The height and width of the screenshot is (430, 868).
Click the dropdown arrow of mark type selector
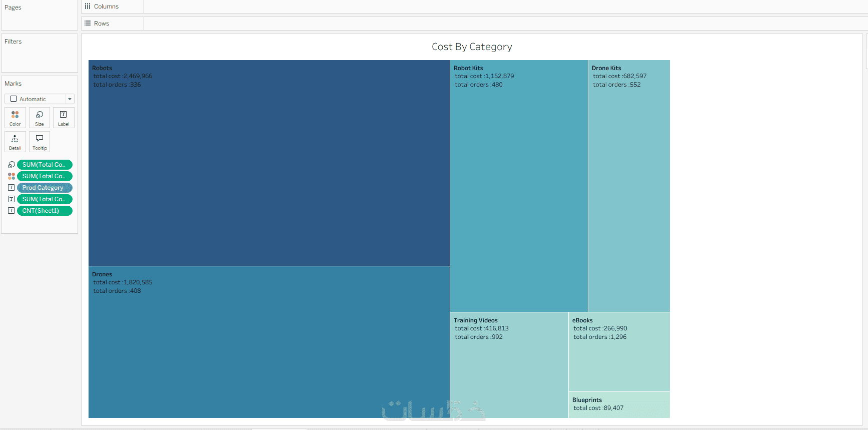click(x=70, y=99)
